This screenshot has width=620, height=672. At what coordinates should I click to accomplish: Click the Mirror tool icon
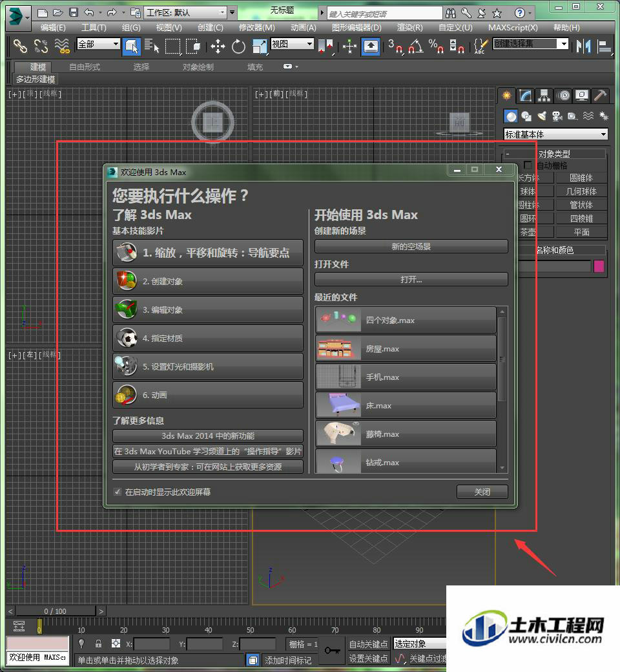[x=584, y=47]
